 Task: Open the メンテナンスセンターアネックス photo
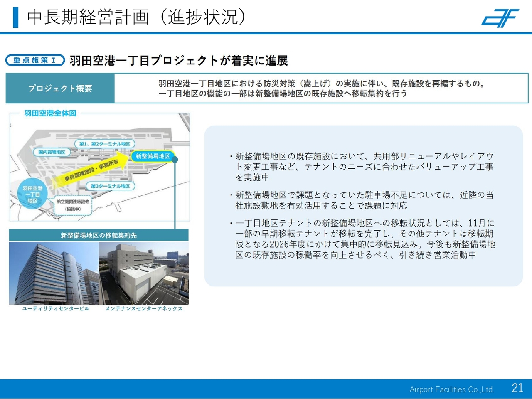coord(143,273)
